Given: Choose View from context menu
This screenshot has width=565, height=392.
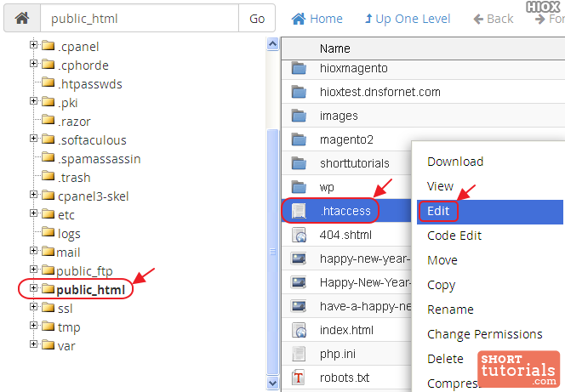Looking at the screenshot, I should coord(440,186).
